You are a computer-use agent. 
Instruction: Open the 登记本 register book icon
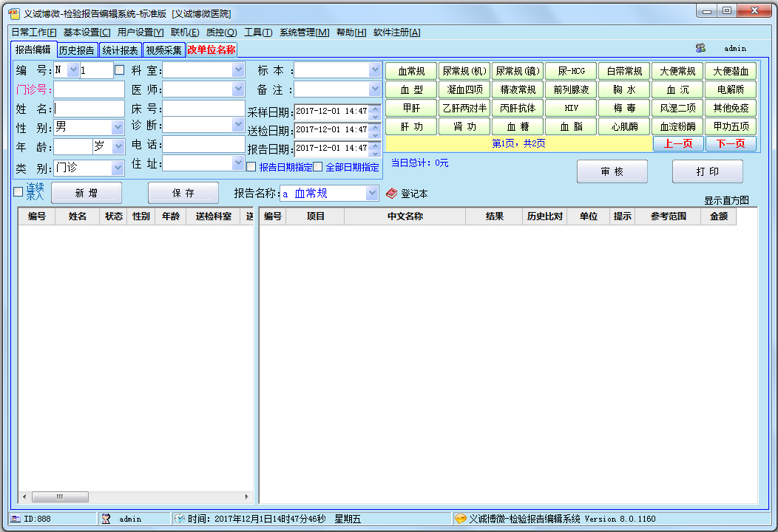click(x=391, y=194)
